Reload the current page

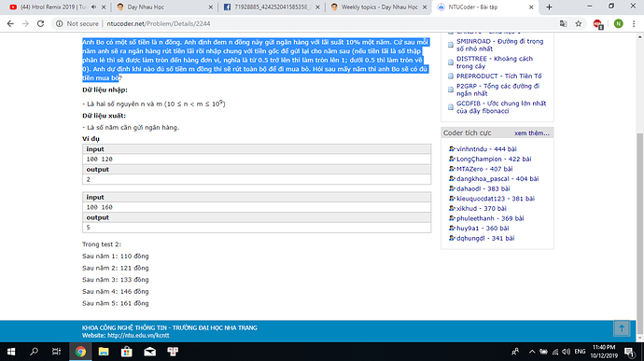pos(40,24)
